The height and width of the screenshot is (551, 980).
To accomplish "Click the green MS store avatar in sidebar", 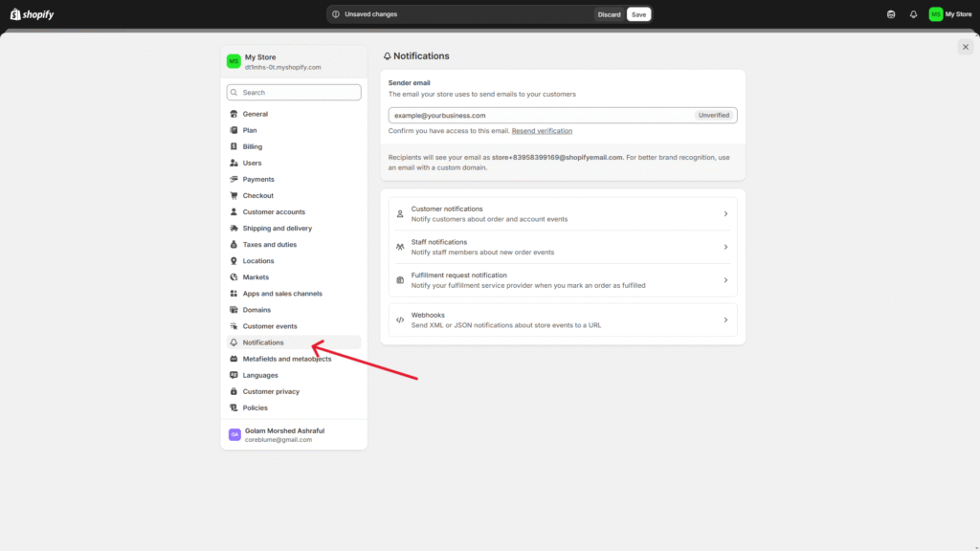I will pos(234,61).
